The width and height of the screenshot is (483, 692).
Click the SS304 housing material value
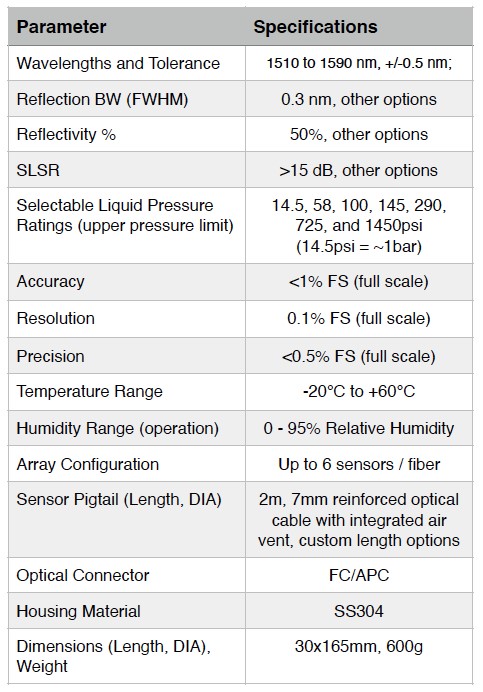[358, 611]
